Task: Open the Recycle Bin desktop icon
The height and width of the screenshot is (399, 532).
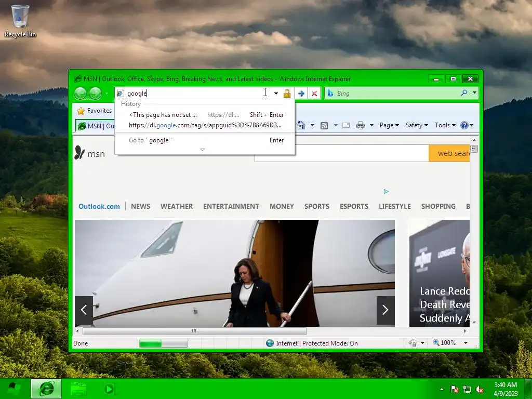Action: 20,21
